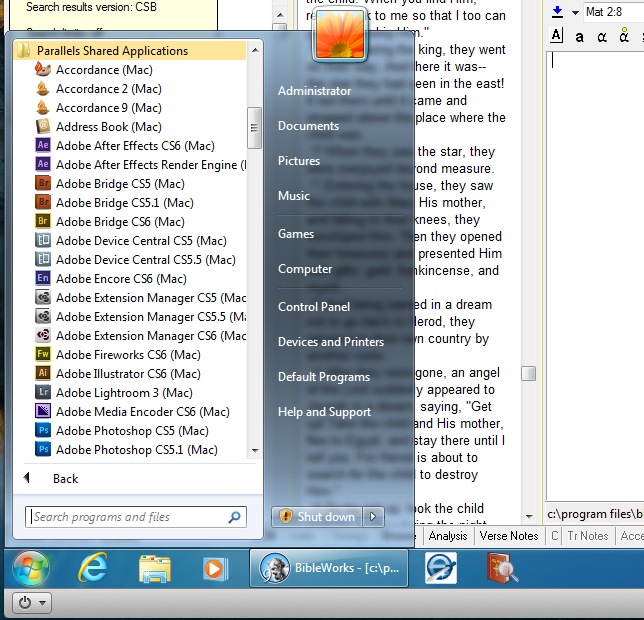
Task: Open Help and Support
Action: click(324, 411)
